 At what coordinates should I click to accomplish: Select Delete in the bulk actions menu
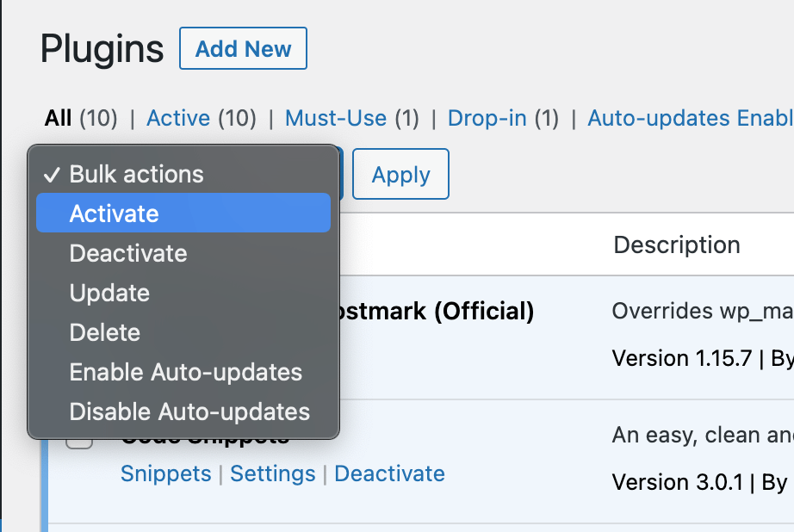click(x=183, y=332)
